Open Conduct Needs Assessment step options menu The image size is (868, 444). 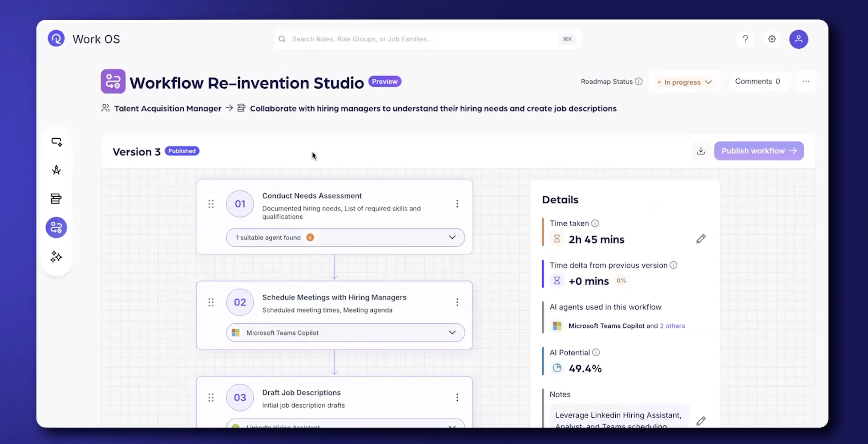point(457,204)
